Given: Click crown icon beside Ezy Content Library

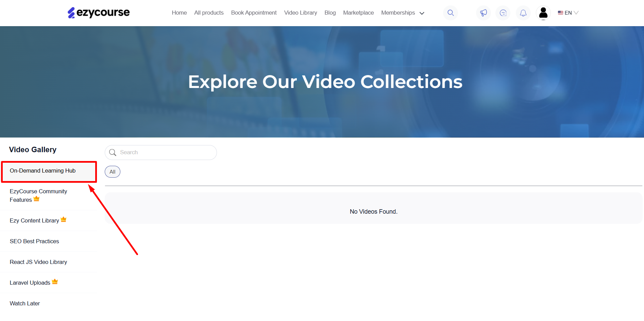Looking at the screenshot, I should point(64,219).
